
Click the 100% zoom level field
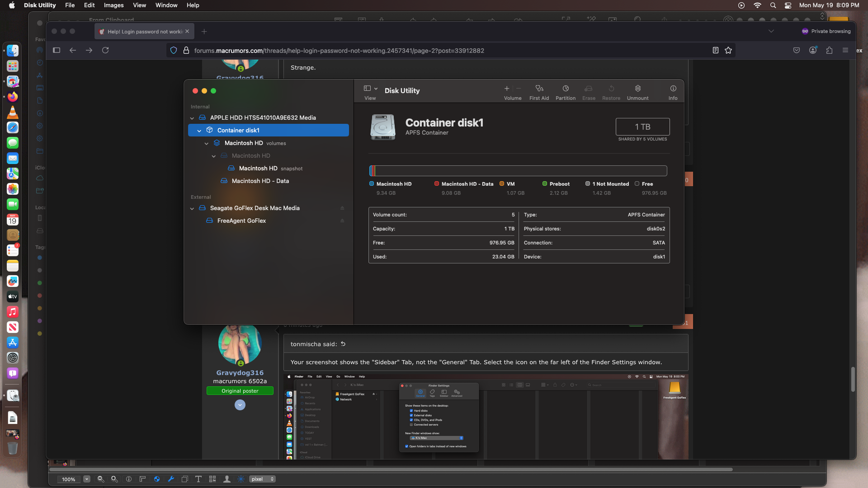[x=69, y=479]
